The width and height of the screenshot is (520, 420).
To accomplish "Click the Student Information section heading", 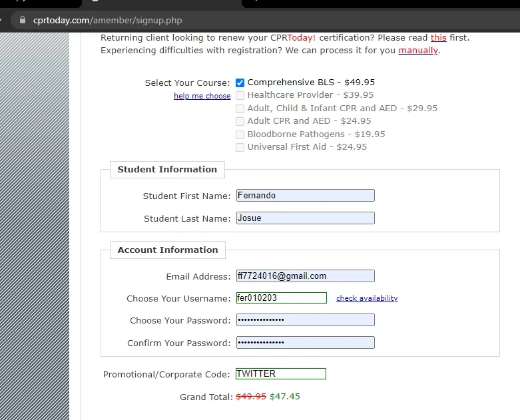I will [167, 169].
